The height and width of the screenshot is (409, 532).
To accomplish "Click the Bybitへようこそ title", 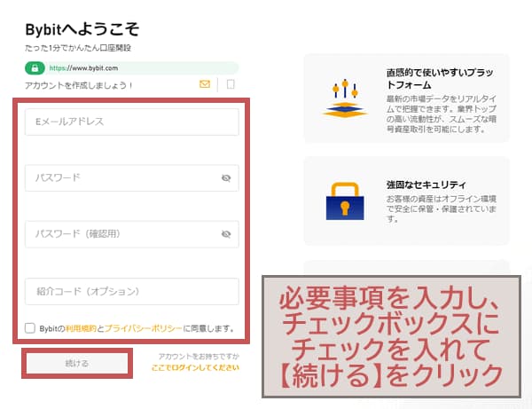I will (x=82, y=29).
